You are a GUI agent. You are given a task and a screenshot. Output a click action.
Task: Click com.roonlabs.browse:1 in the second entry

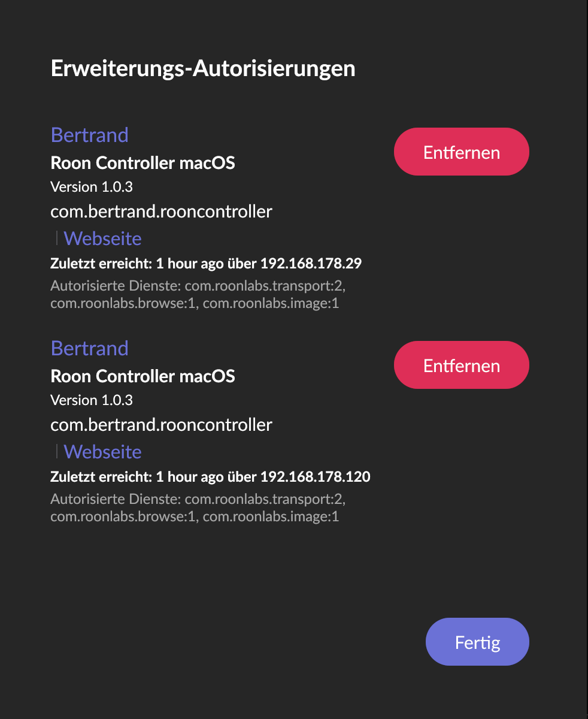(x=123, y=516)
